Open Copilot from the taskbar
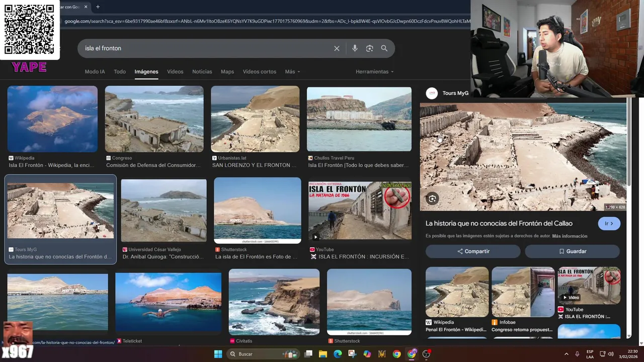The width and height of the screenshot is (644, 362). pos(367,354)
